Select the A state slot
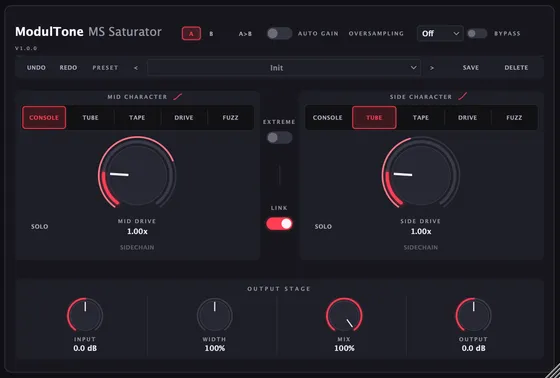560x378 pixels. pos(191,34)
